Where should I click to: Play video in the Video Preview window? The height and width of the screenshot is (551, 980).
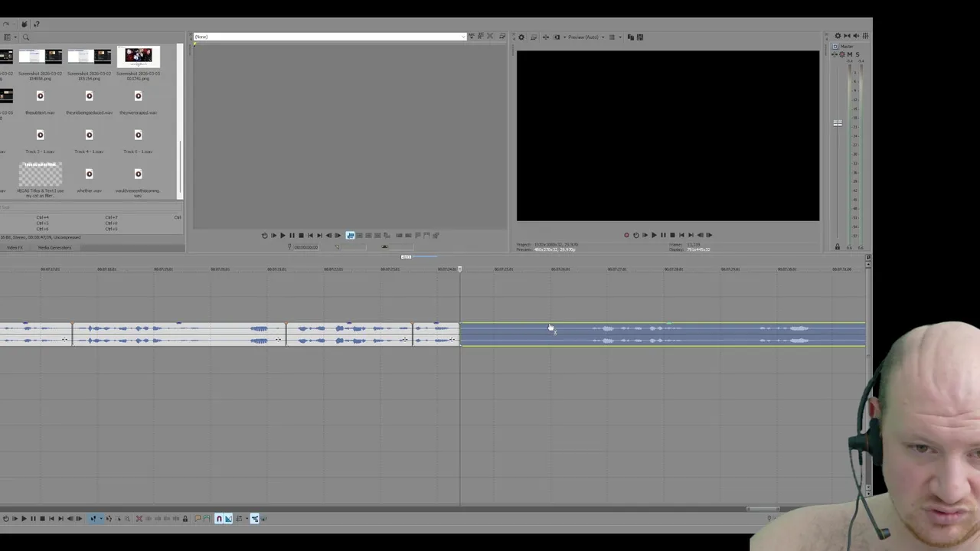tap(654, 235)
